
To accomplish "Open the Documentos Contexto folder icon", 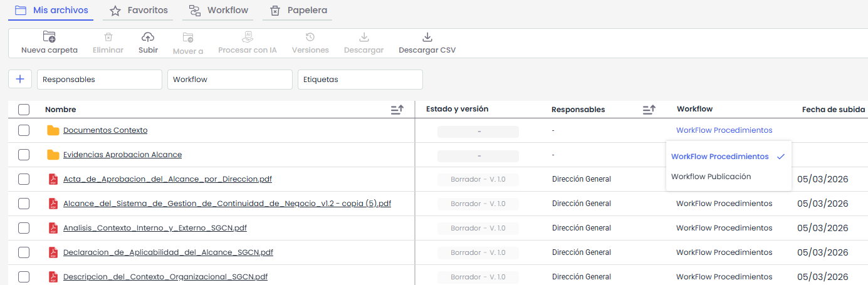I will click(53, 130).
